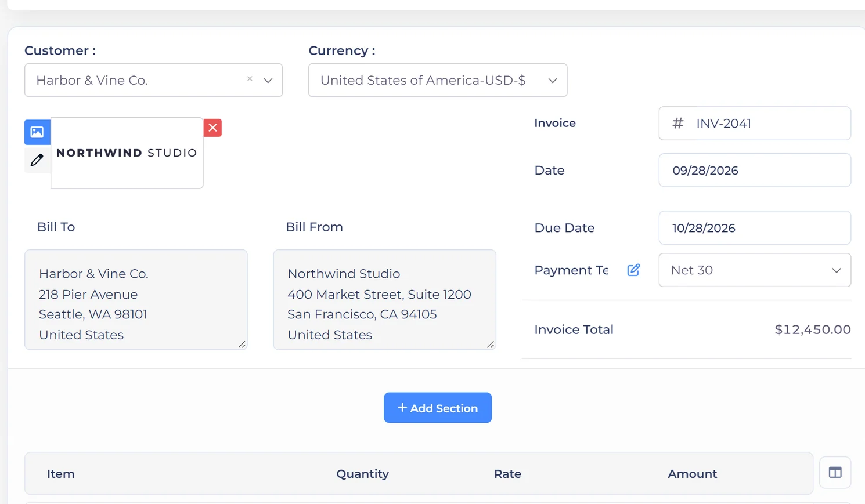
Task: Select the Date field 09/28/2026
Action: point(755,170)
